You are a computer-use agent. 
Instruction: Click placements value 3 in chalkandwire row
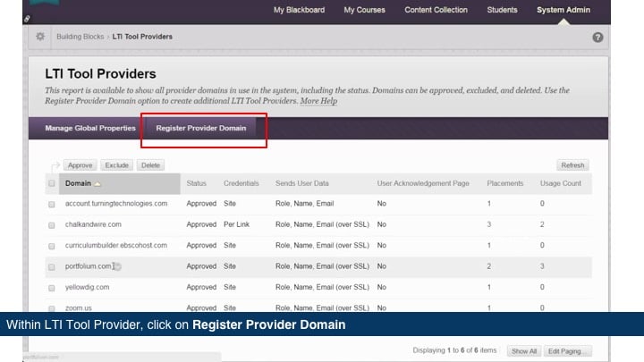(x=488, y=224)
